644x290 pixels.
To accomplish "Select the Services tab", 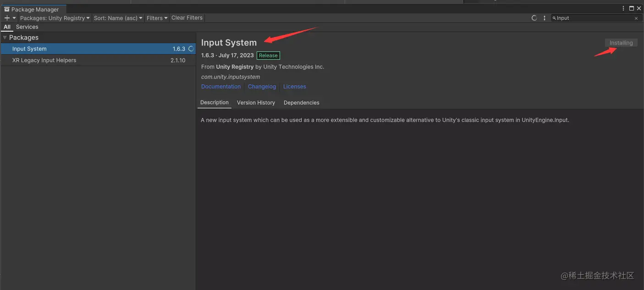I will point(27,27).
